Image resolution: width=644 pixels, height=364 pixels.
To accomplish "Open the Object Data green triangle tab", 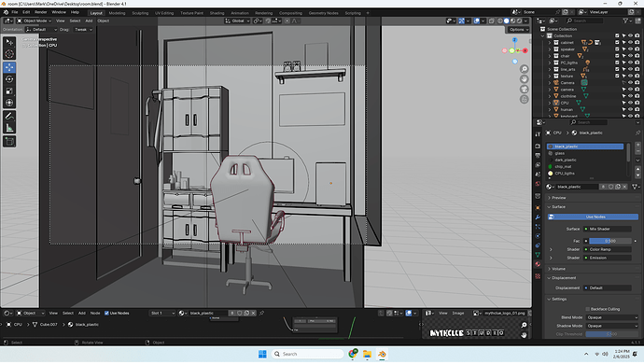I will (x=538, y=255).
